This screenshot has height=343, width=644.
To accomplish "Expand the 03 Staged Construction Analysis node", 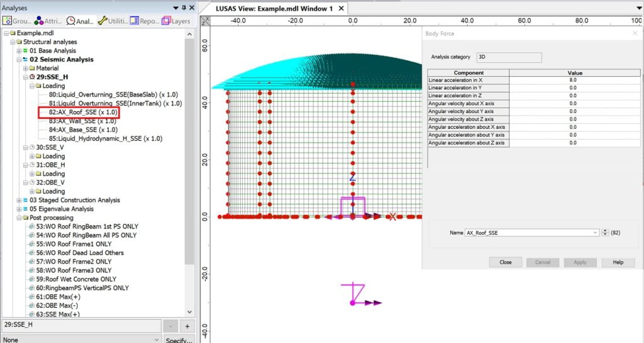I will 19,200.
